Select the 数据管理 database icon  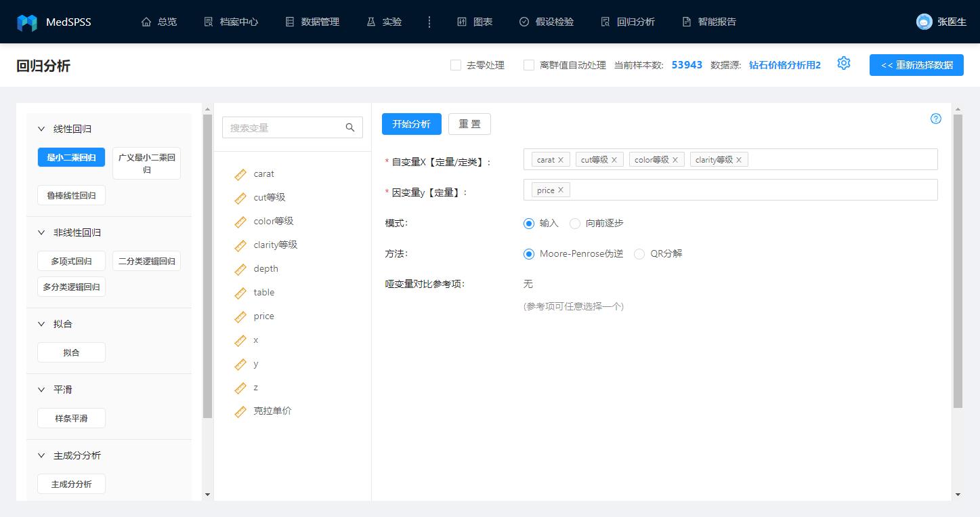289,21
